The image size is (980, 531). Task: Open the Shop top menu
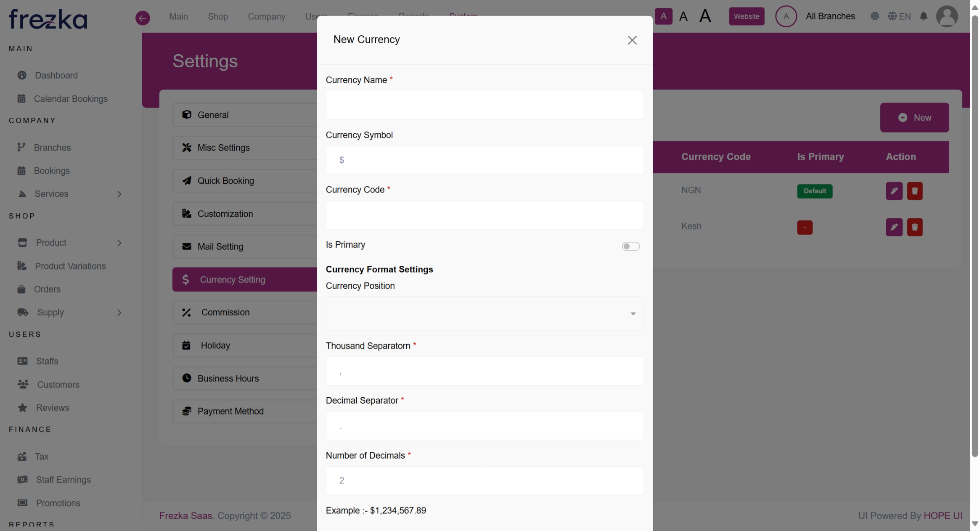coord(217,16)
